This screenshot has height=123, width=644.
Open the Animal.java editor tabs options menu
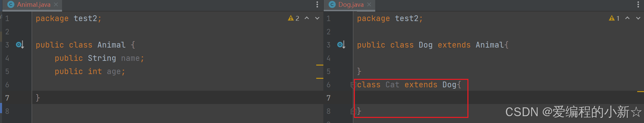(317, 4)
